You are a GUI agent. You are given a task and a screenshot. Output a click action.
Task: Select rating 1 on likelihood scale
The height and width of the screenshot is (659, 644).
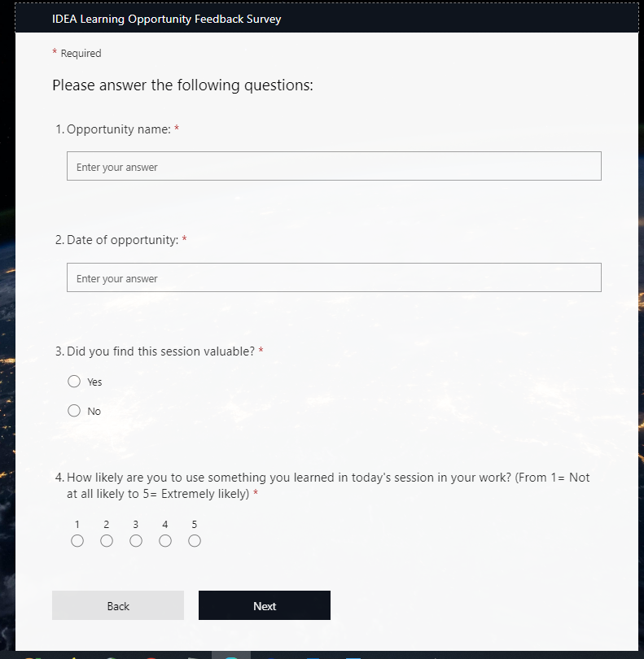pos(77,541)
